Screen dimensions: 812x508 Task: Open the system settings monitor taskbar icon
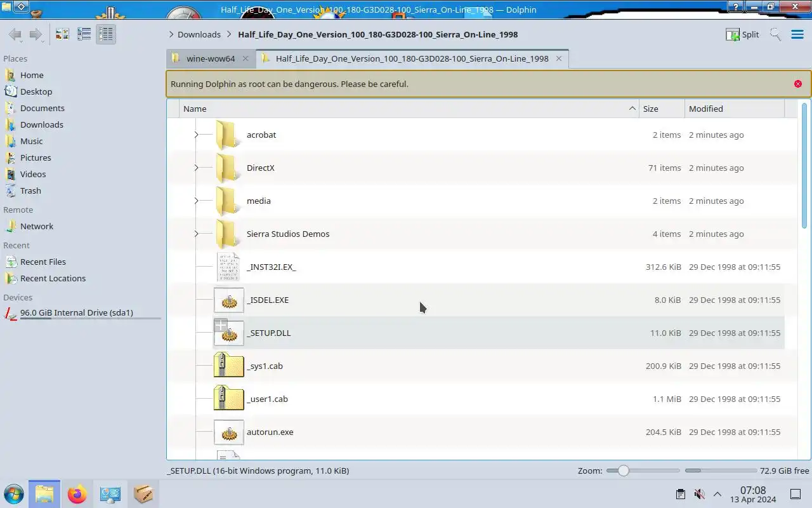(110, 494)
